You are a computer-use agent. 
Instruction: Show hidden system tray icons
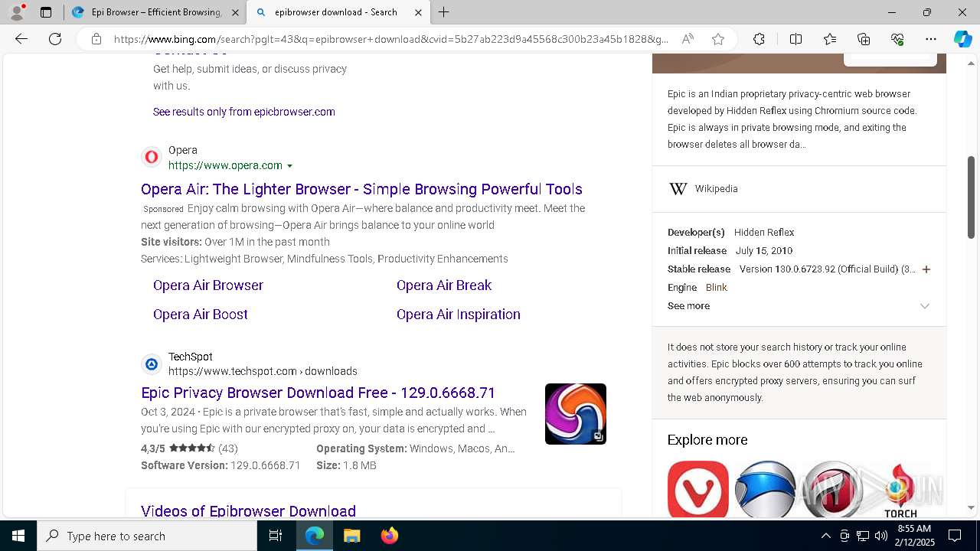pos(825,536)
